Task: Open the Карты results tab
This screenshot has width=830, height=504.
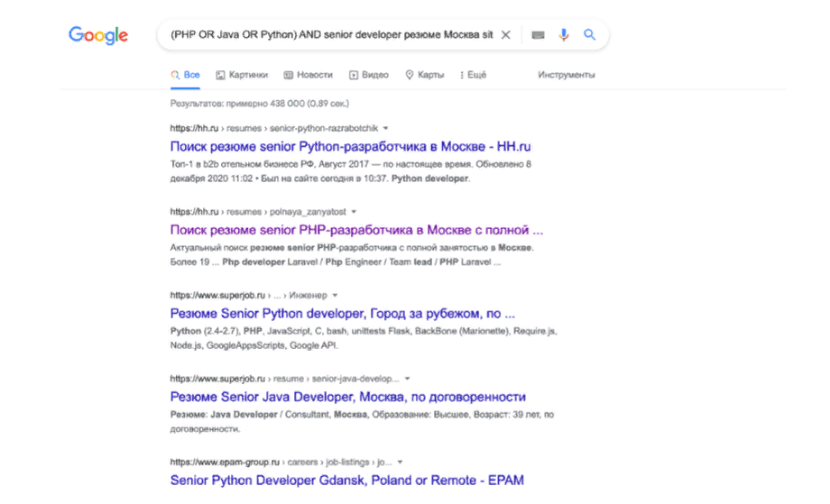Action: pos(425,75)
